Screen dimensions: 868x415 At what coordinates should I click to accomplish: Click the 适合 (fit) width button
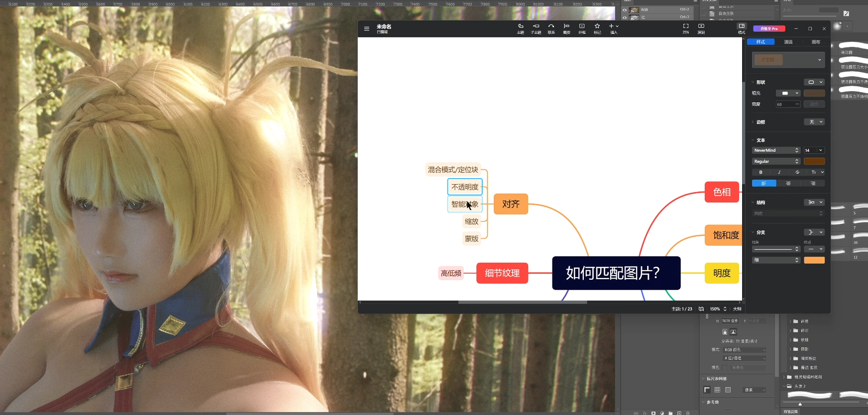pyautogui.click(x=814, y=104)
